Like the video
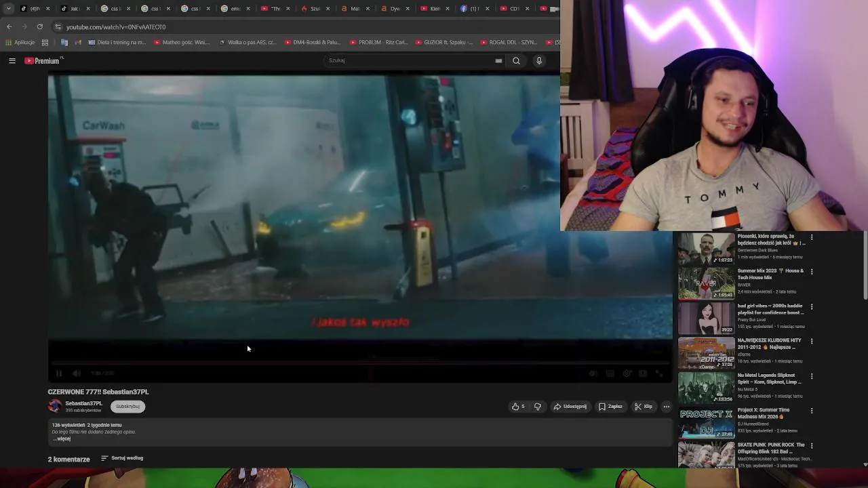Screen dimensions: 868x488 519,407
